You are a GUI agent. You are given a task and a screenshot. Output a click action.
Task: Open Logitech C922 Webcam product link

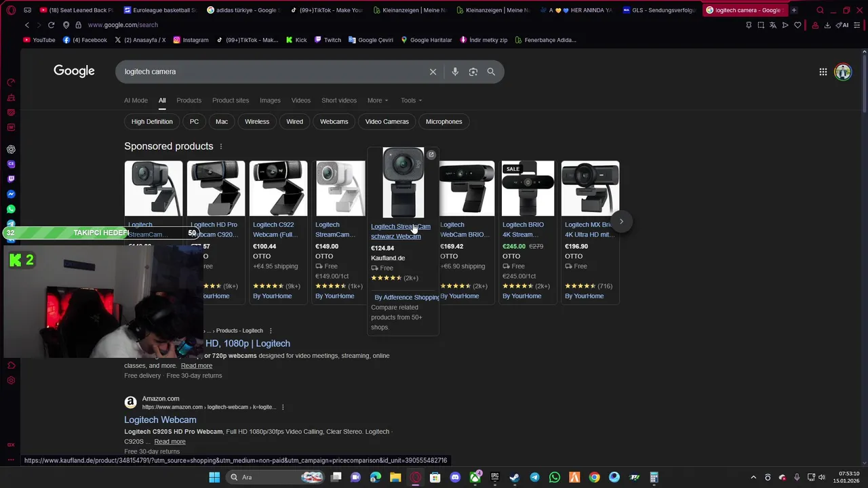tap(275, 229)
